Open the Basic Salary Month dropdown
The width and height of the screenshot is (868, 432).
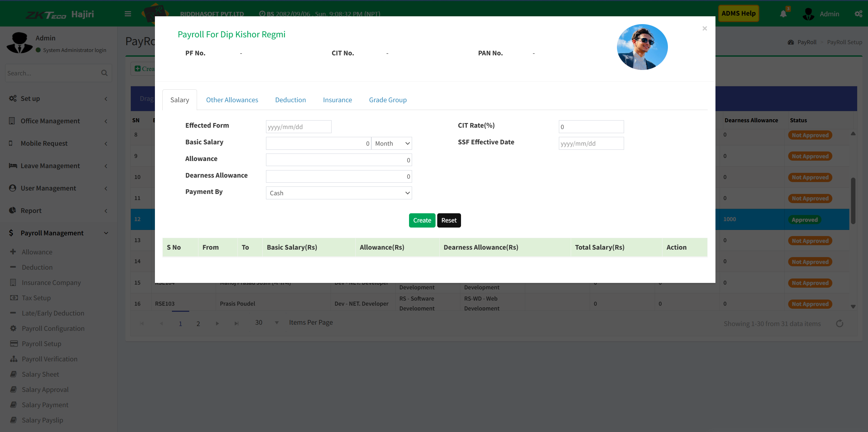(x=392, y=143)
